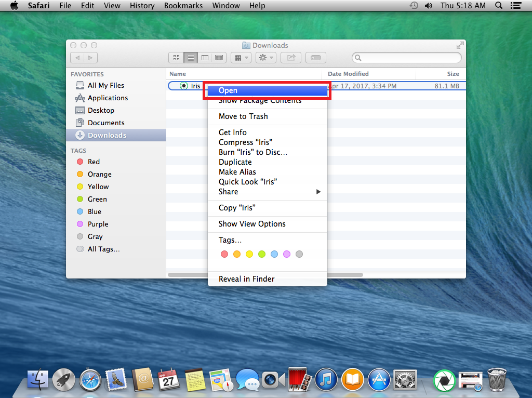Open iBooks orange book icon in Dock
This screenshot has height=398, width=532.
353,380
